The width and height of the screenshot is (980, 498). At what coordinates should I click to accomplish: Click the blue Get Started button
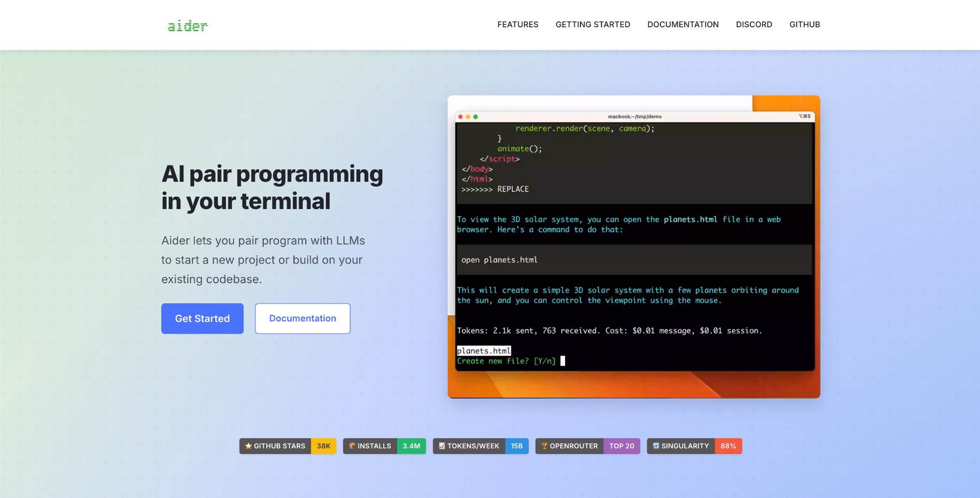coord(202,318)
